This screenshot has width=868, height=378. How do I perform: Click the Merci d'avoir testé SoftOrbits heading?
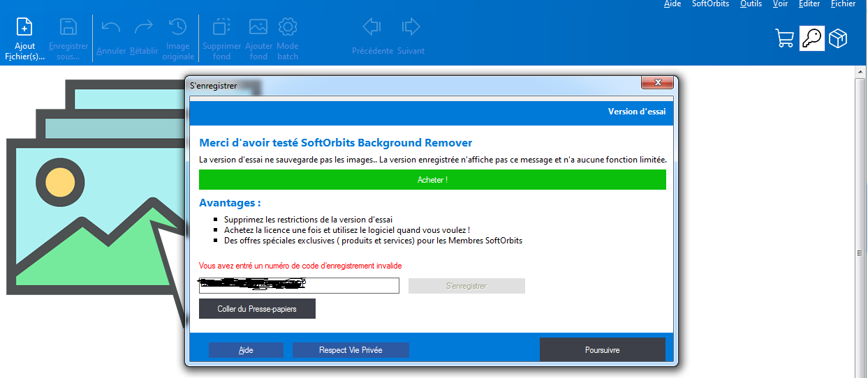336,143
